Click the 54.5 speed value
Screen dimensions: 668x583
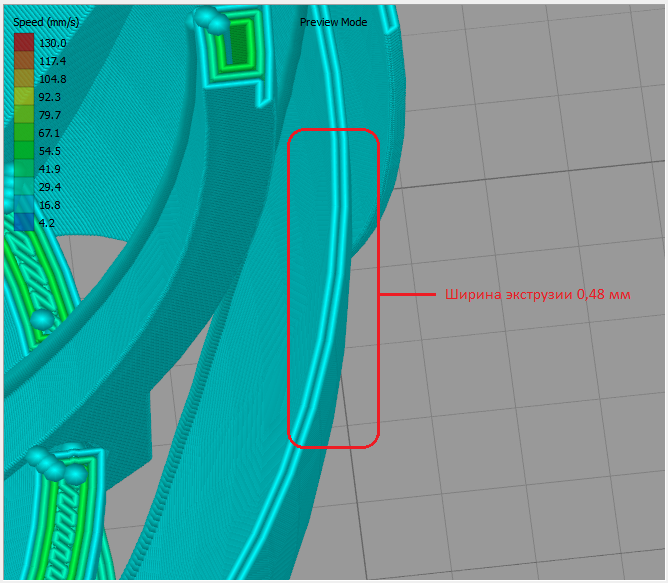coord(49,151)
